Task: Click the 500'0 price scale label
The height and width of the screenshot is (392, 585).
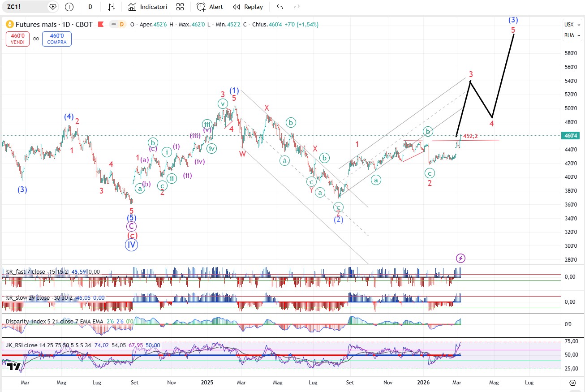Action: [570, 108]
